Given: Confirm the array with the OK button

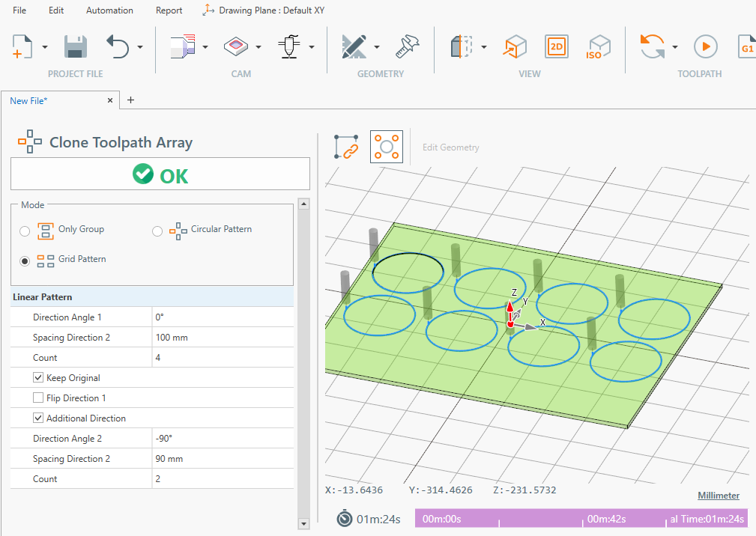Looking at the screenshot, I should coord(160,174).
